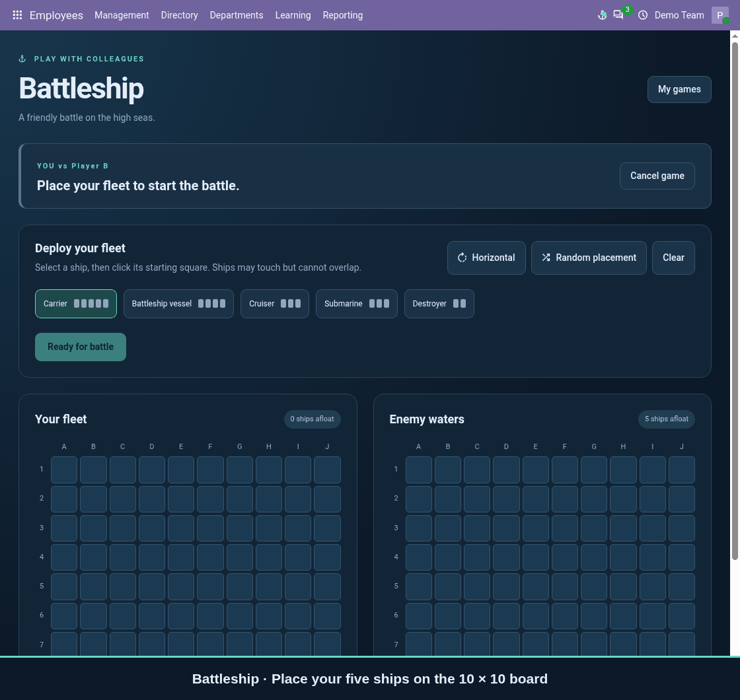740x700 pixels.
Task: Open the Departments menu
Action: click(237, 15)
